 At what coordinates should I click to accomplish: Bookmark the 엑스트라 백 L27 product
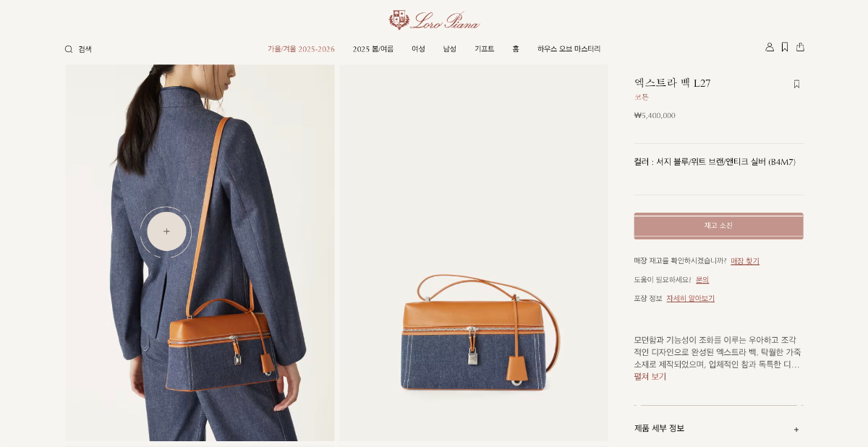(x=796, y=84)
